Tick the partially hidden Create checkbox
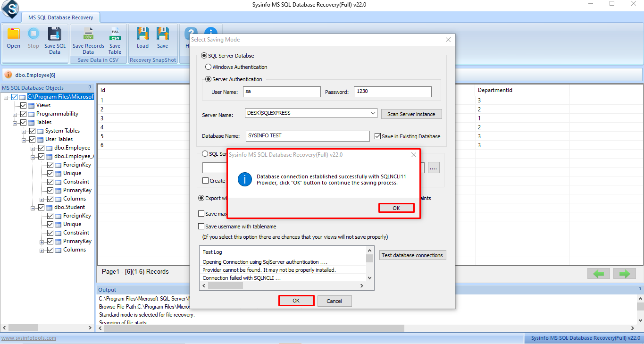This screenshot has width=644, height=344. (x=205, y=180)
